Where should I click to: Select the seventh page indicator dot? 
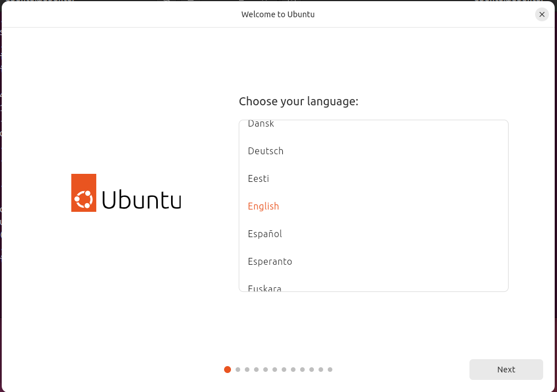[284, 370]
